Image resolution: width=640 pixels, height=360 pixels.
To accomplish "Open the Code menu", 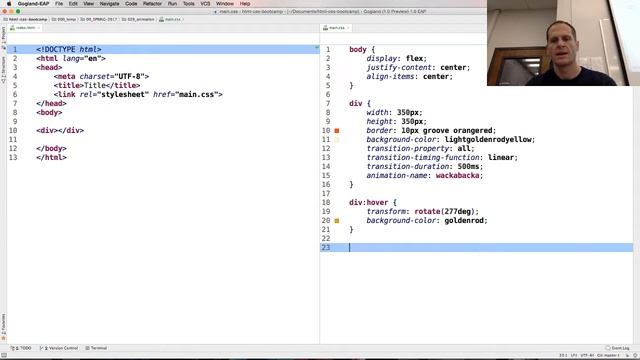I will point(131,4).
